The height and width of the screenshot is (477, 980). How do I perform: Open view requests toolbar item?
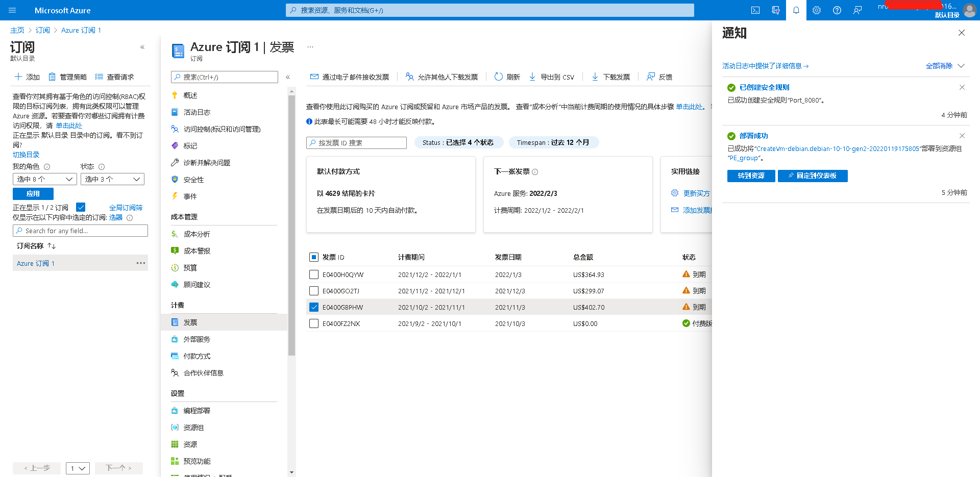pyautogui.click(x=114, y=77)
